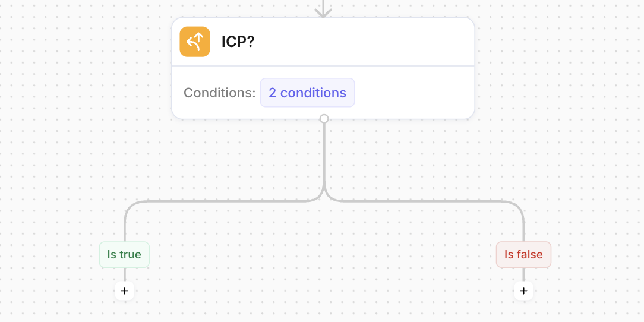Screen dimensions: 644x322
Task: Open the 2 conditions badge
Action: 307,93
